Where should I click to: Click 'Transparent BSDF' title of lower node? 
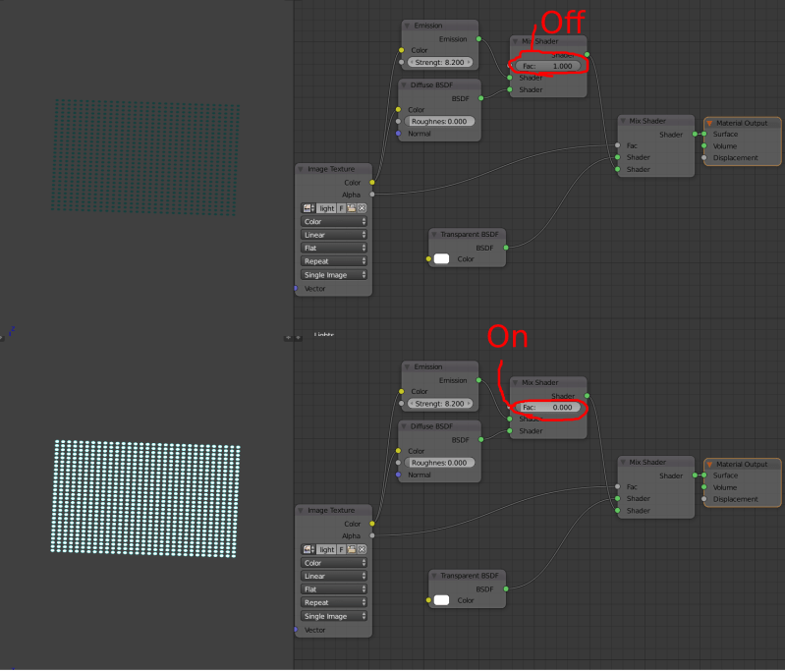pos(470,576)
